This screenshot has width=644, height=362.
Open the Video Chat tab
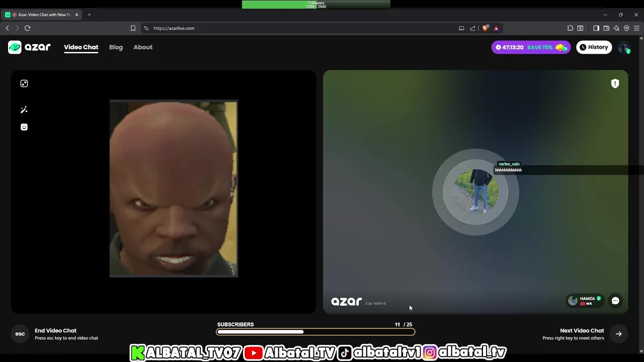pyautogui.click(x=81, y=47)
